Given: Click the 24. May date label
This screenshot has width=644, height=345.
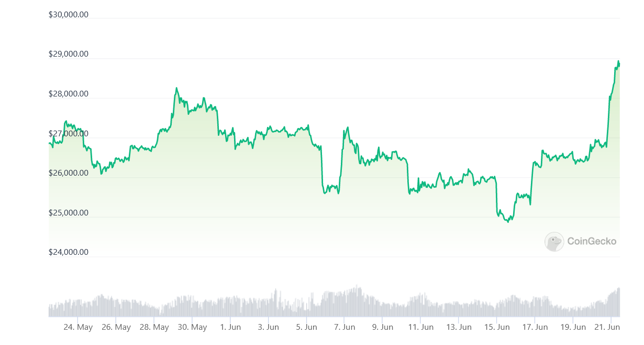Looking at the screenshot, I should tap(78, 327).
